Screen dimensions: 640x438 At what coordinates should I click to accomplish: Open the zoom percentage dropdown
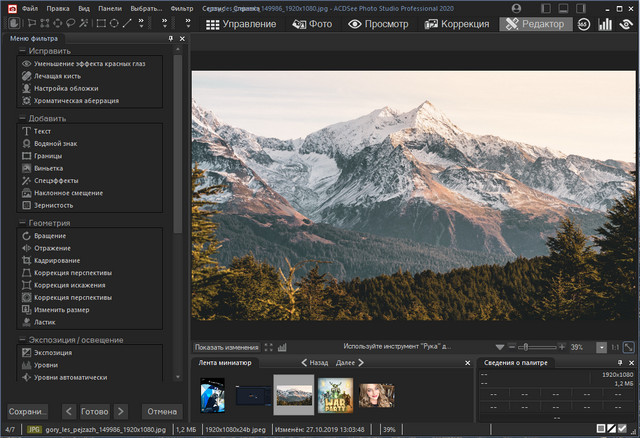click(600, 347)
